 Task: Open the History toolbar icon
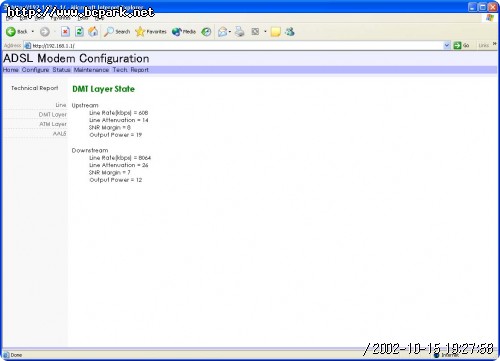(x=207, y=32)
